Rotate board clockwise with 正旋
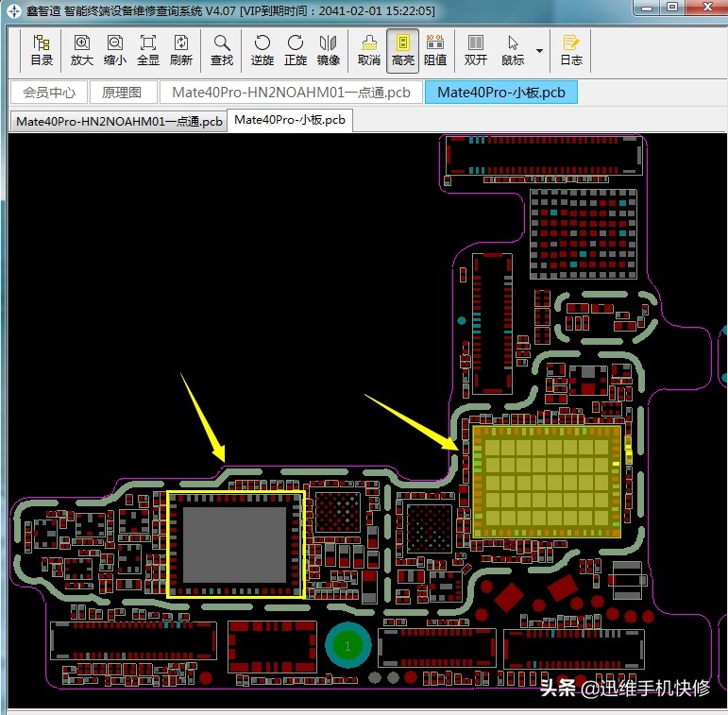Screen dimensions: 728x715 tap(296, 50)
